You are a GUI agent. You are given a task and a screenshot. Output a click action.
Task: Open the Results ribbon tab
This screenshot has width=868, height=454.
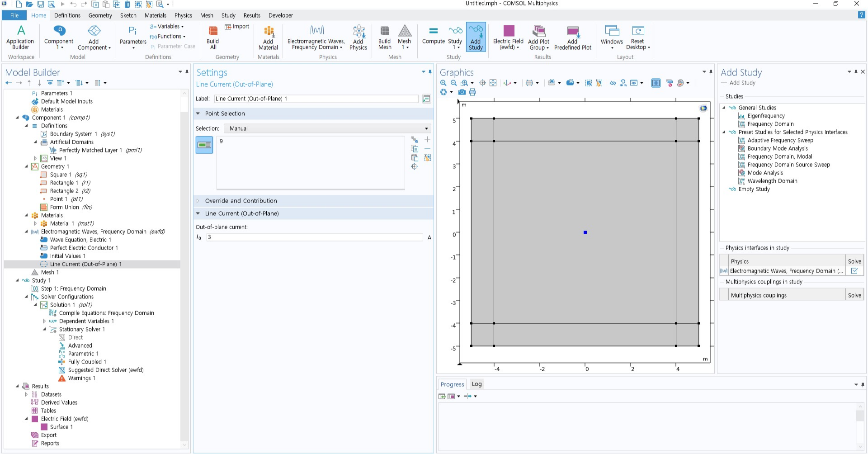pos(252,15)
